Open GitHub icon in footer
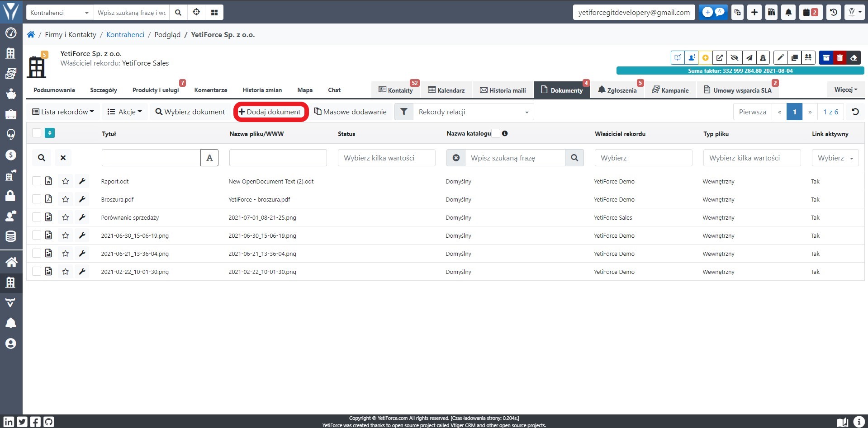 pos(49,422)
